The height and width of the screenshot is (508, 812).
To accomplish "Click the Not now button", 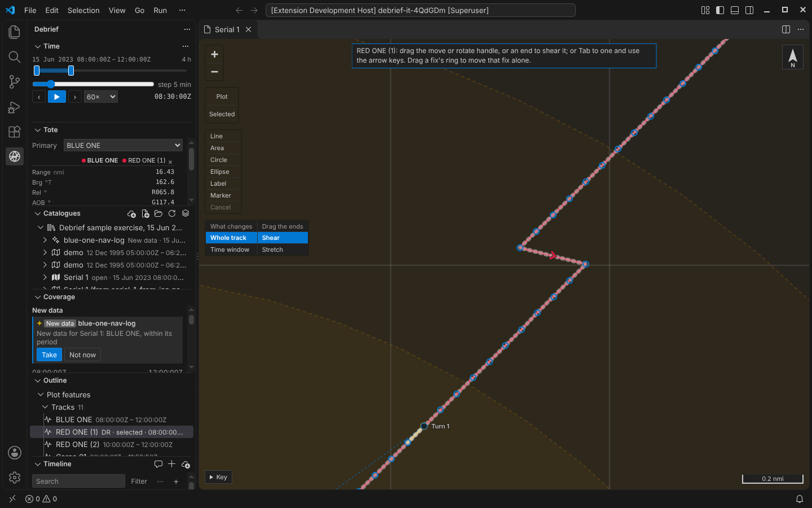I will click(82, 355).
